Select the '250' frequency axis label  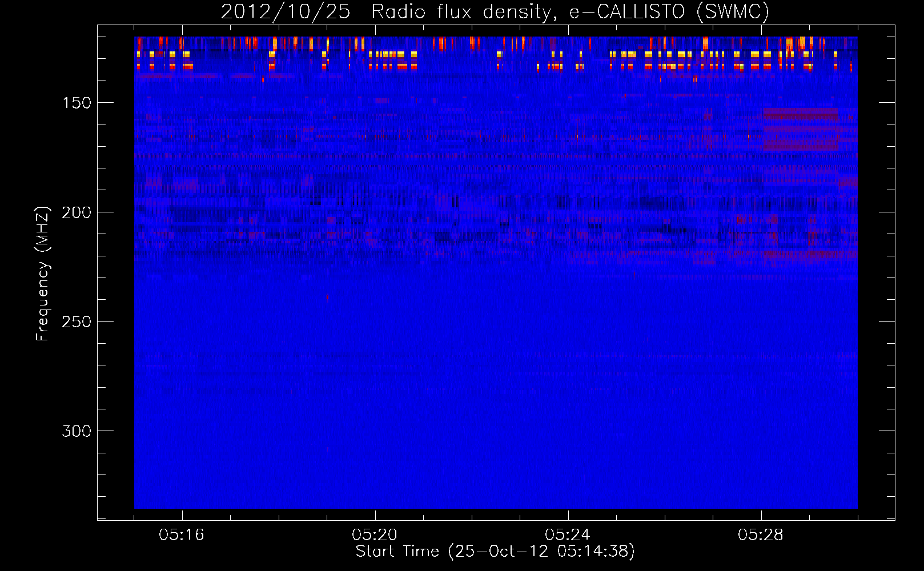[x=77, y=322]
